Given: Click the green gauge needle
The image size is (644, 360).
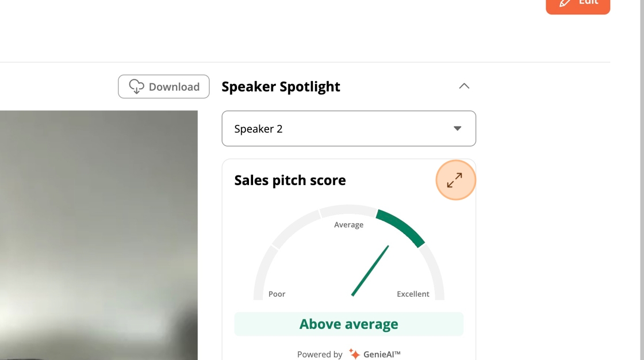Looking at the screenshot, I should [x=370, y=270].
